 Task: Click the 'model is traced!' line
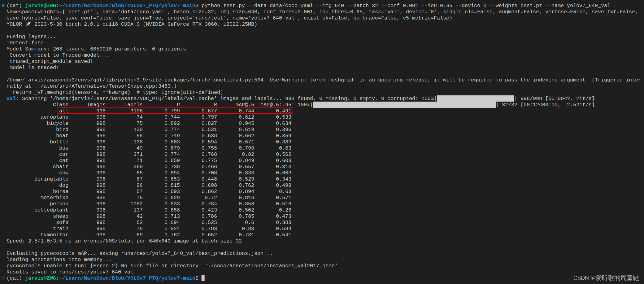coord(34,68)
